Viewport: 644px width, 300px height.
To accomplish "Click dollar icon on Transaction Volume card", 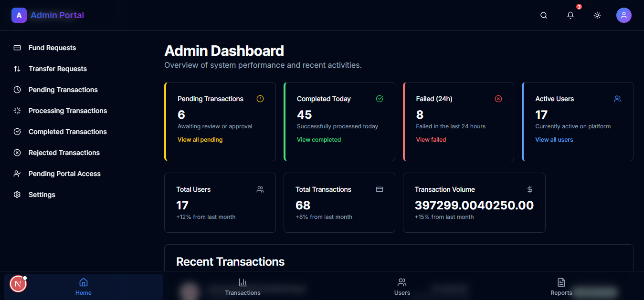I will coord(530,189).
